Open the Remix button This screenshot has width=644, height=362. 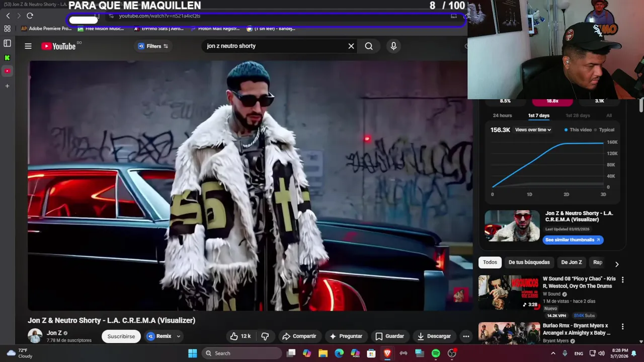click(x=159, y=336)
